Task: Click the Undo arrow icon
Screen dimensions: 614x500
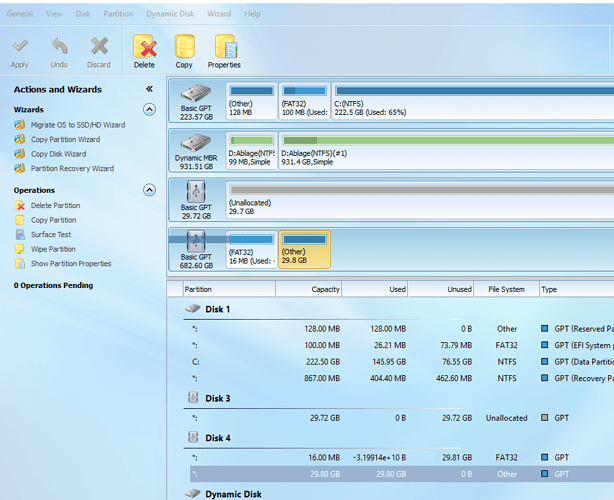Action: (60, 46)
